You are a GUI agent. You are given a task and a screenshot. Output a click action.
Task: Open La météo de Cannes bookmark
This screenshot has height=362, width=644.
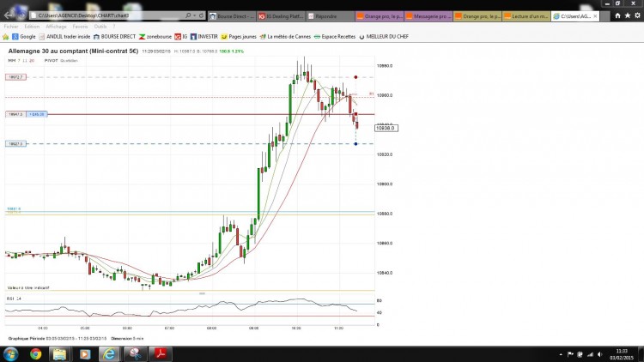coord(285,37)
